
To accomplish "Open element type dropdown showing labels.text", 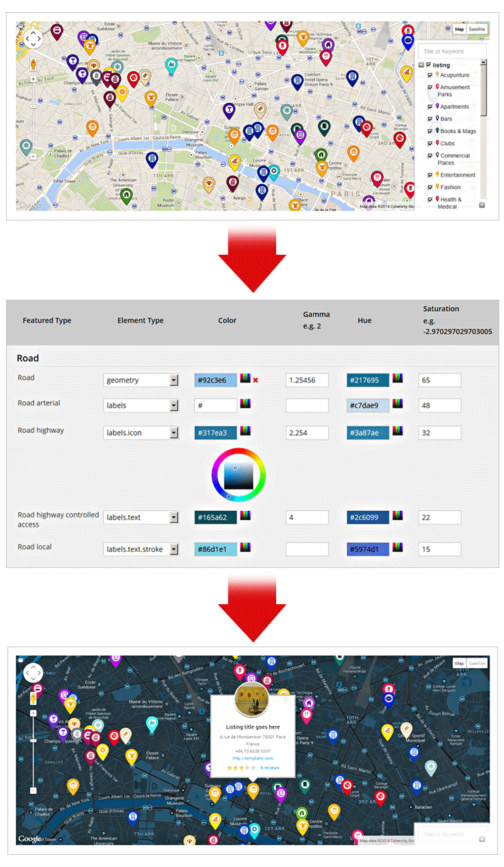I will [x=141, y=518].
